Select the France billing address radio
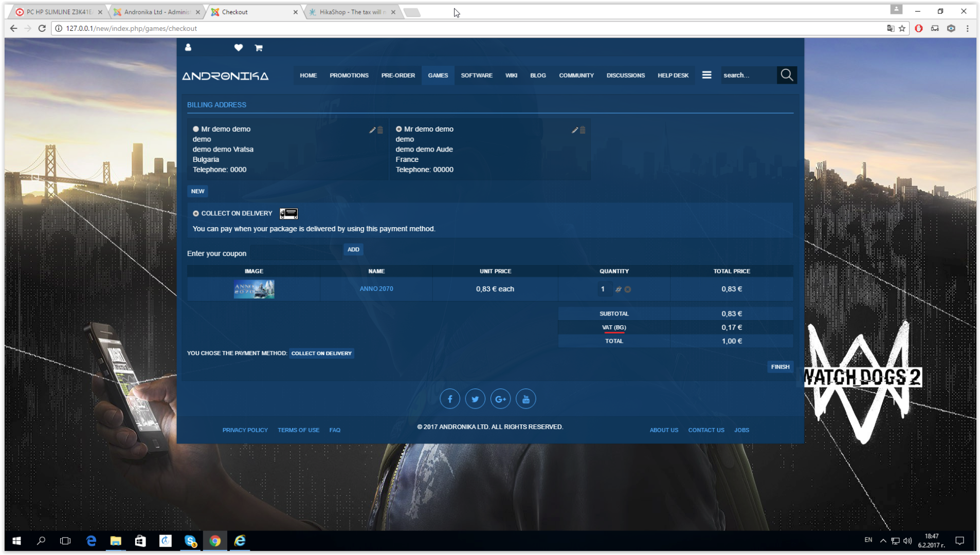Screen dimensions: 980x555 398,129
